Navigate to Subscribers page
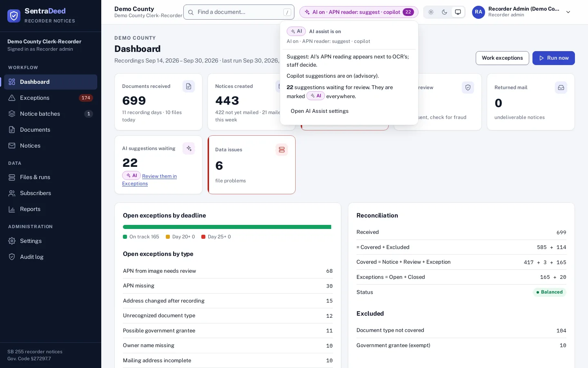This screenshot has height=368, width=588. coord(51,193)
